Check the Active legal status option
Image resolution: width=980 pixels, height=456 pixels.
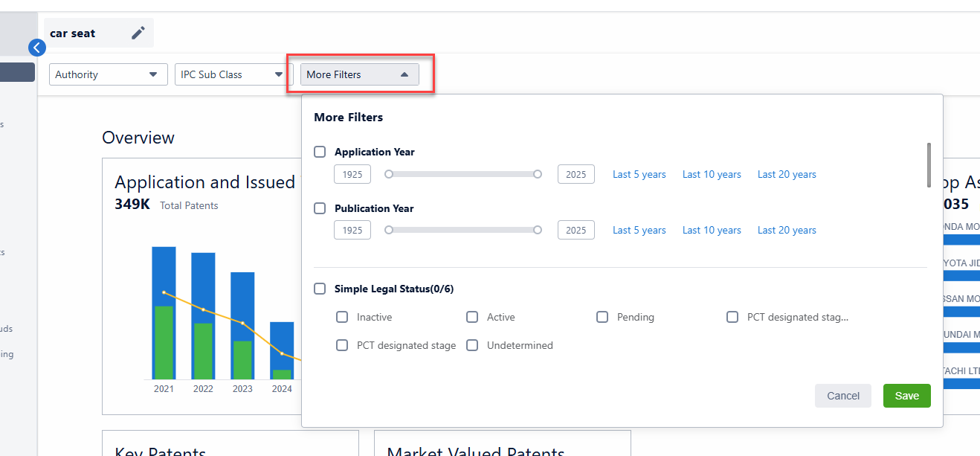tap(472, 317)
